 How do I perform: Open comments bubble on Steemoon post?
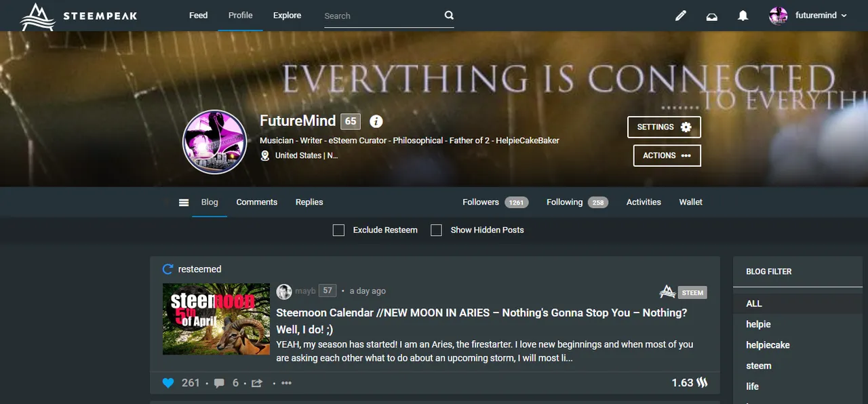point(219,383)
